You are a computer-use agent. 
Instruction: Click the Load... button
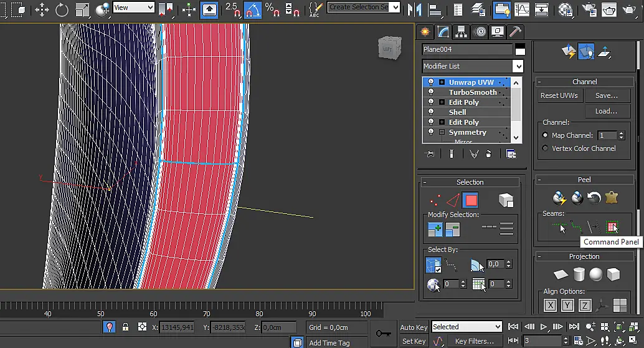click(607, 111)
